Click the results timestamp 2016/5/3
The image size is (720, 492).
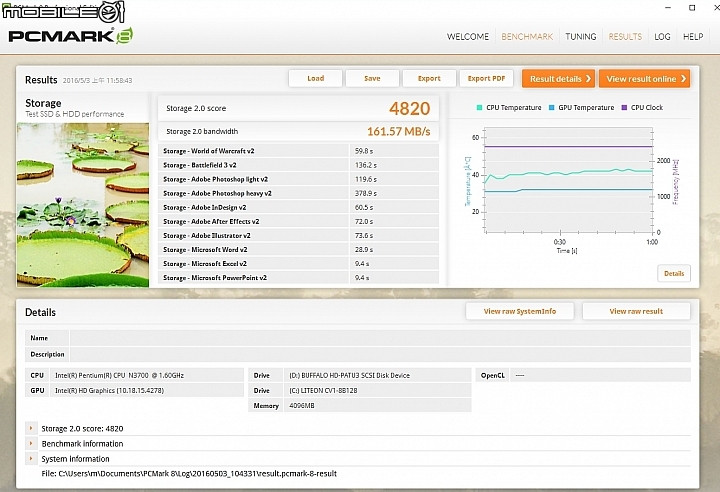[x=97, y=80]
